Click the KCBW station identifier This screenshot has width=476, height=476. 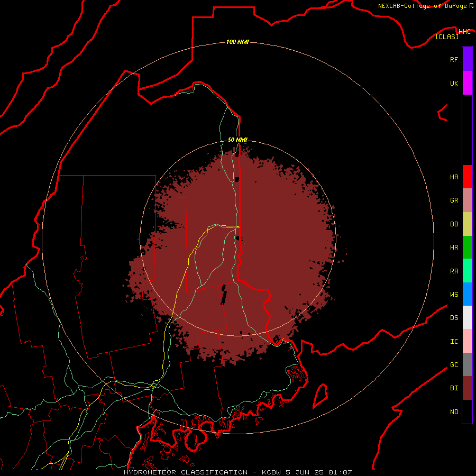point(271,472)
